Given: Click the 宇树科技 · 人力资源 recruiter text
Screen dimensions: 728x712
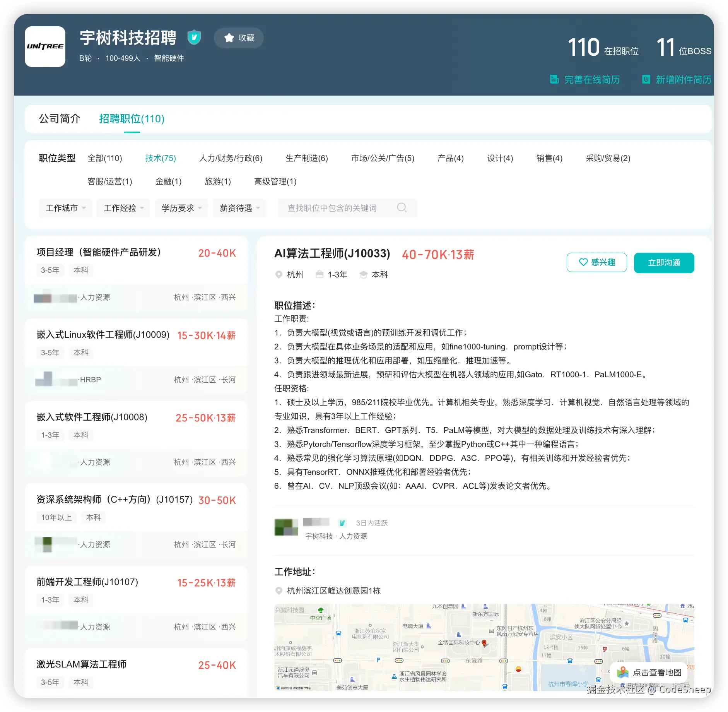Looking at the screenshot, I should pos(336,536).
